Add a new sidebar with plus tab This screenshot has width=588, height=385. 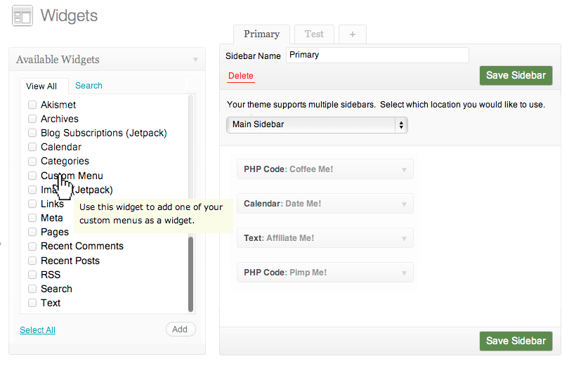pos(353,34)
